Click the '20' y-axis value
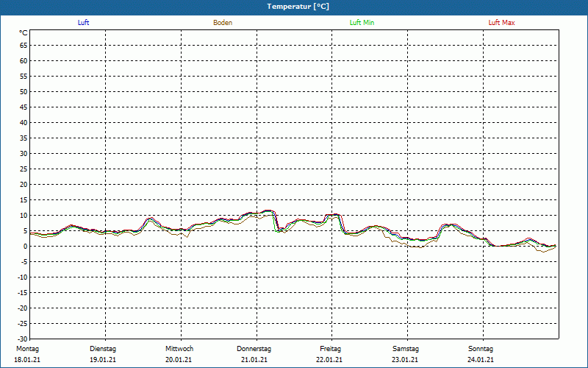588x368 pixels. (24, 185)
